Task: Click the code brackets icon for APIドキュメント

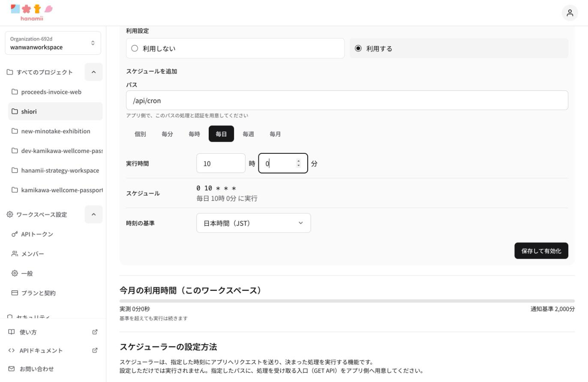Action: 12,350
